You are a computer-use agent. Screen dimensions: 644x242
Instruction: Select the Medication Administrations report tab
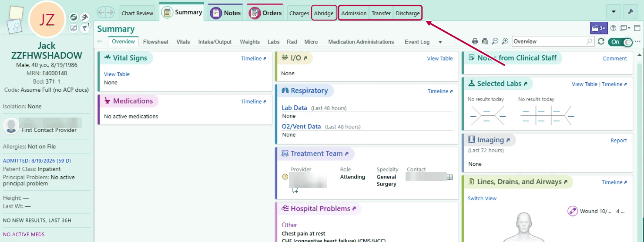(x=361, y=42)
